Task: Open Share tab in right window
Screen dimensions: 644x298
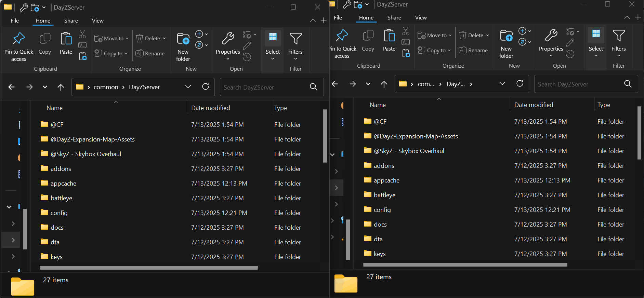Action: coord(394,18)
